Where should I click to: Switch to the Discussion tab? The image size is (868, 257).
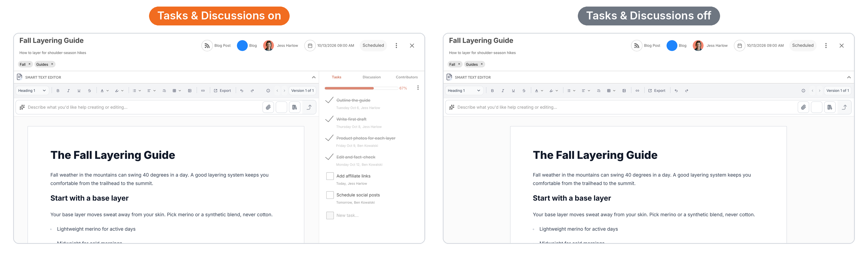pyautogui.click(x=371, y=77)
